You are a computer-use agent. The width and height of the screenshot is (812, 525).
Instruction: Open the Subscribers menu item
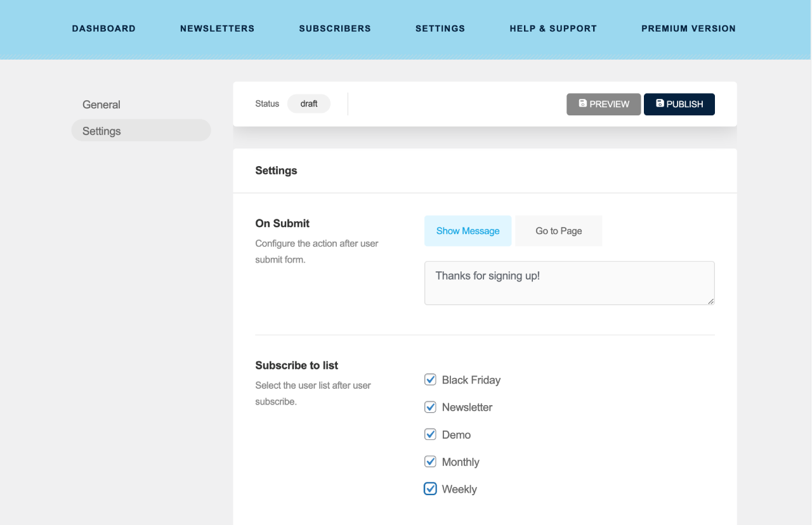pos(335,29)
